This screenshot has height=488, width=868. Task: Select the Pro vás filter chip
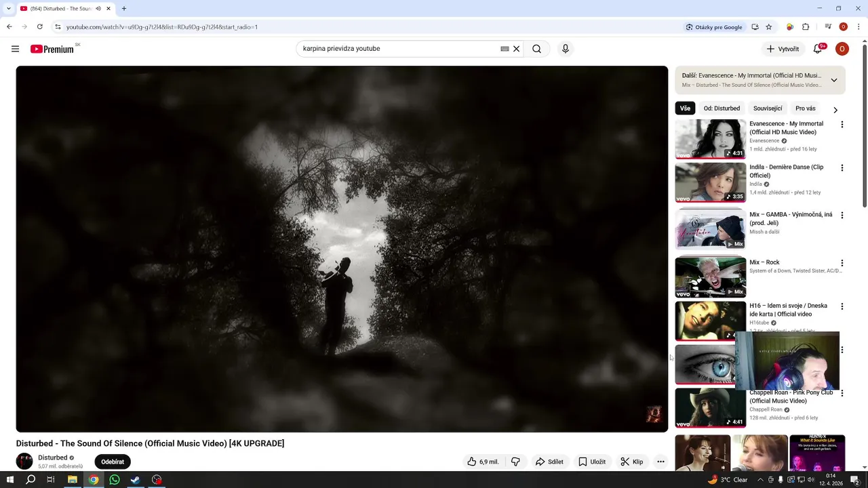(x=805, y=108)
